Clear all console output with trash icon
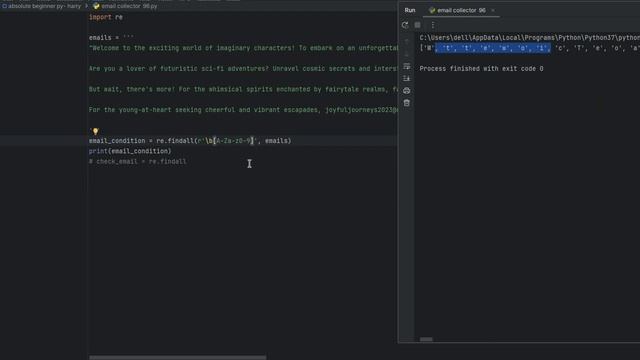Image resolution: width=640 pixels, height=360 pixels. point(407,103)
